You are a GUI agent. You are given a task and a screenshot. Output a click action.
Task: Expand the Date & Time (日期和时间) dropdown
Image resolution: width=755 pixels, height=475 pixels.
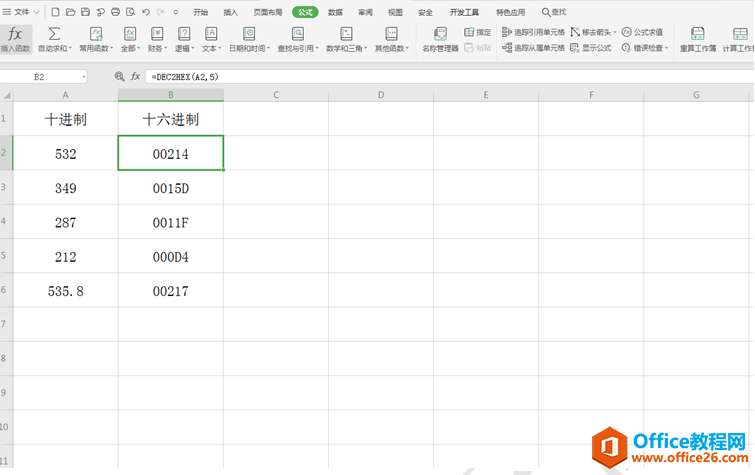click(249, 39)
